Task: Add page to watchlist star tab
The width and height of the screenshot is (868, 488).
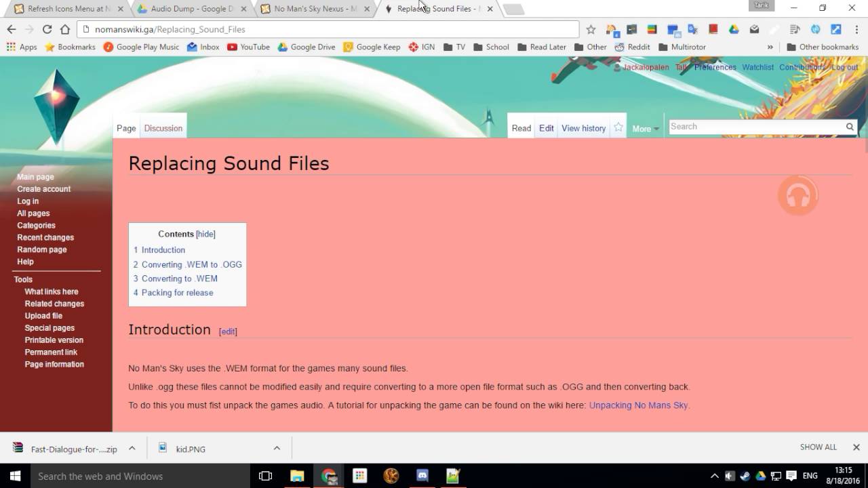Action: pos(618,127)
